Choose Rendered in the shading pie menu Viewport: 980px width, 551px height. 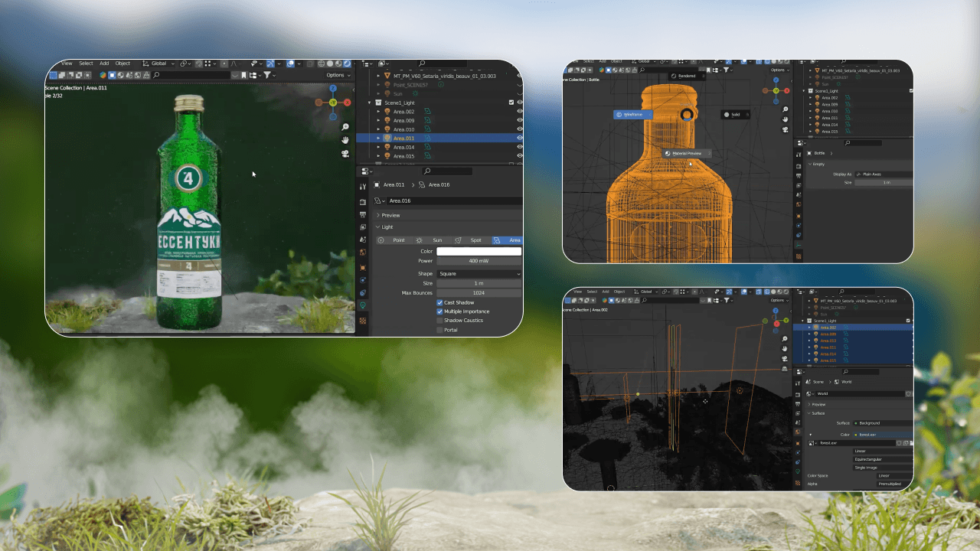tap(686, 76)
